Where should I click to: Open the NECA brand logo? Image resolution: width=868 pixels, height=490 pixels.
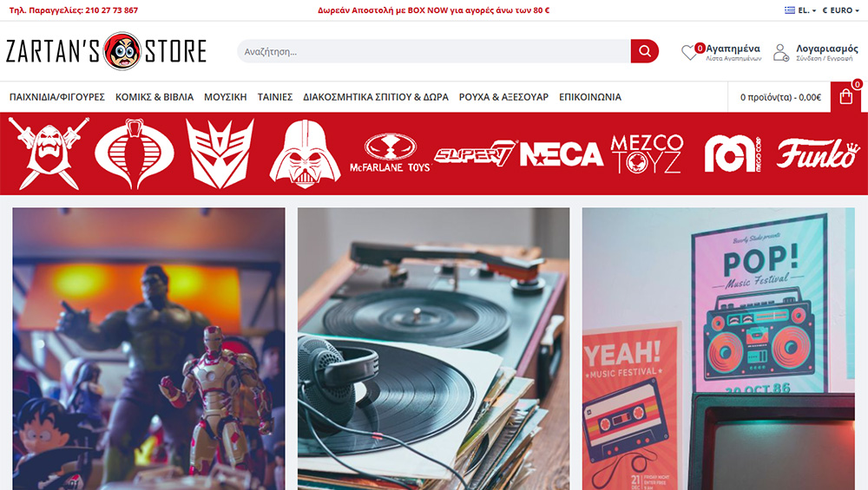(562, 154)
